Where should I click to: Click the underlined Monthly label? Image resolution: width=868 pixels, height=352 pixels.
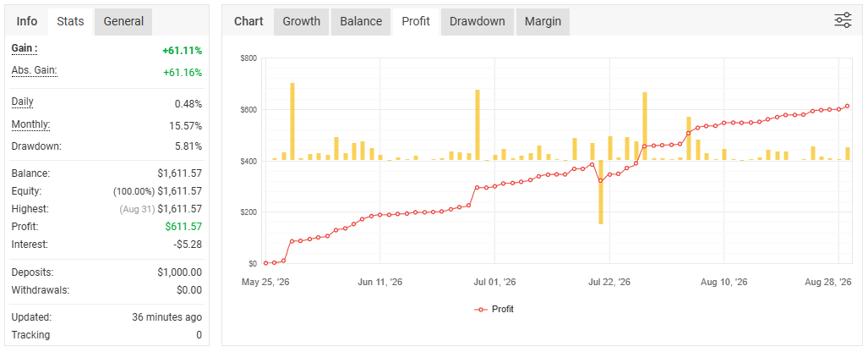(x=30, y=124)
